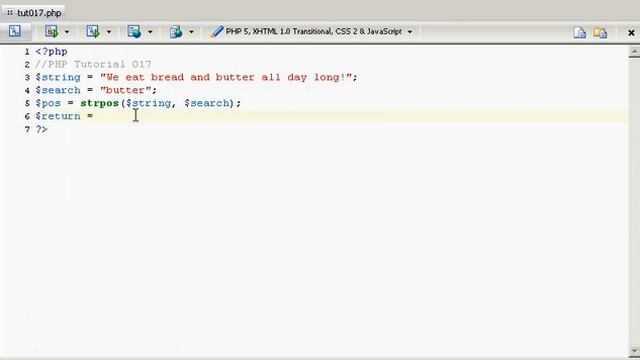Open dropdown arrow beside third toolbar icon
The height and width of the screenshot is (360, 640).
(x=109, y=32)
